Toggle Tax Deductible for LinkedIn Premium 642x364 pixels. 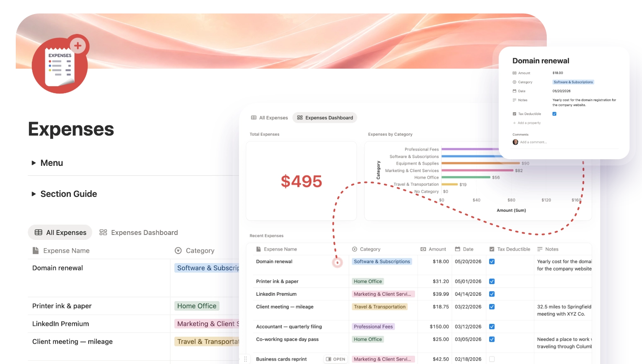pos(492,294)
